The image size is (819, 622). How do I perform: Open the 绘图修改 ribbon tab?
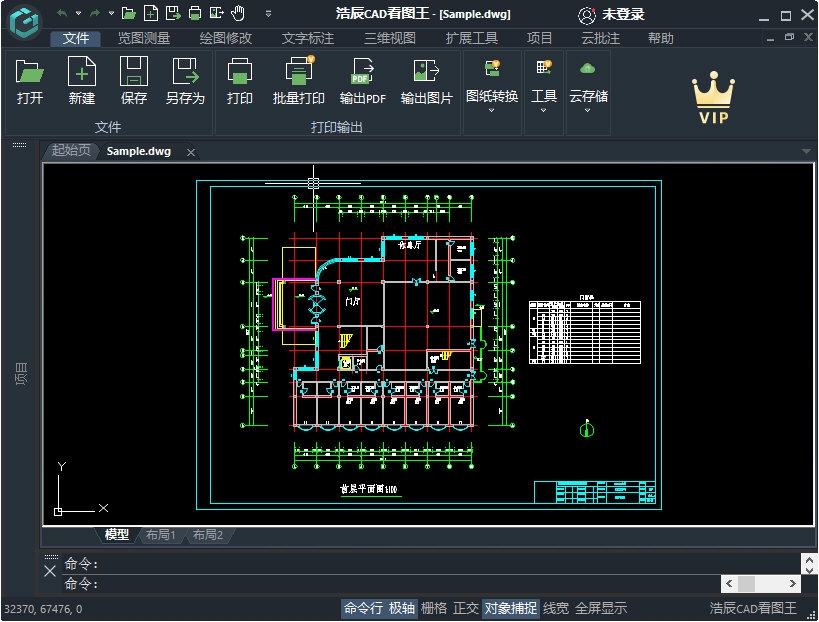[226, 38]
